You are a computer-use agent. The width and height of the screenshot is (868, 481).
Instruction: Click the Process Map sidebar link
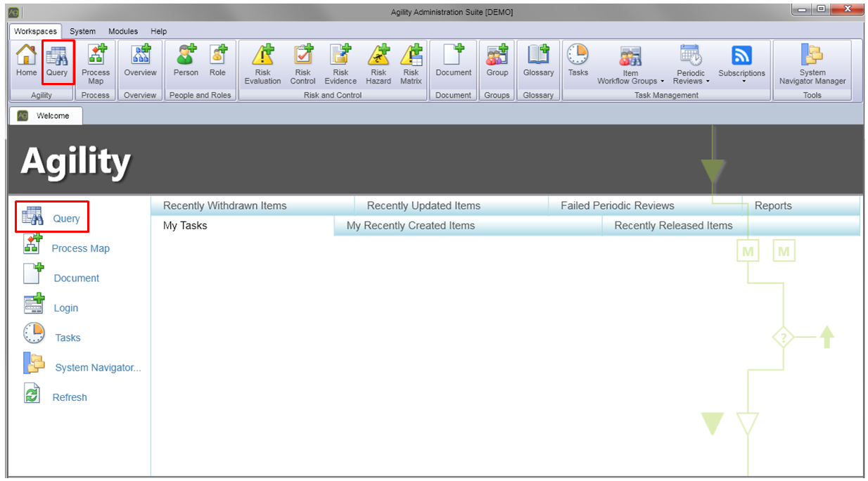[x=81, y=248]
